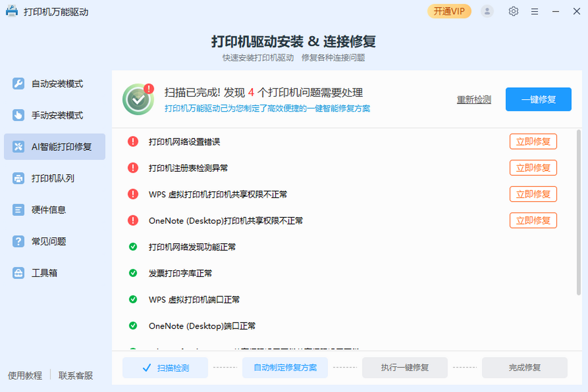The height and width of the screenshot is (392, 588).
Task: Click the blue text 一键智能修复方案 description
Action: click(x=268, y=109)
